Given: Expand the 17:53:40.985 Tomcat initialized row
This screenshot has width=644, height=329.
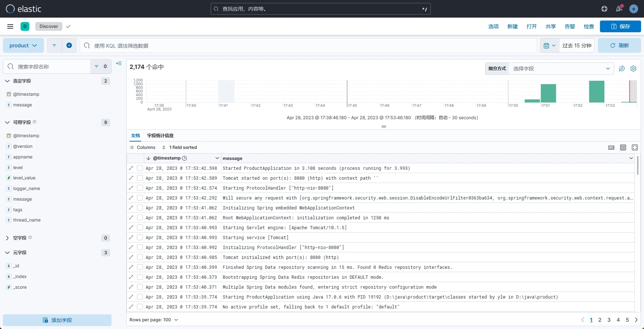Looking at the screenshot, I should (x=131, y=257).
